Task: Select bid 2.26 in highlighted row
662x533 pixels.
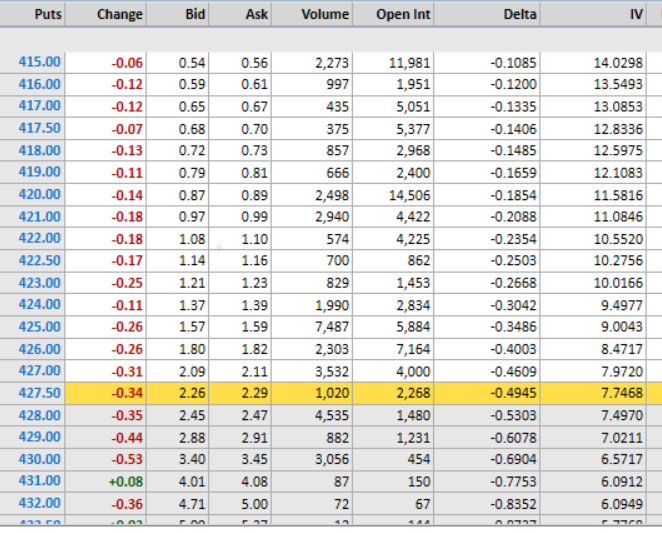Action: [192, 393]
